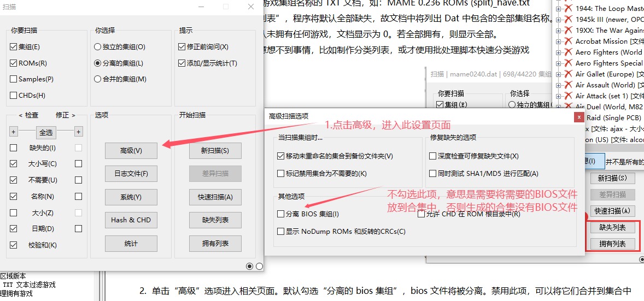Click 缺失列表 in the front scan window
This screenshot has height=301, width=644.
(215, 220)
